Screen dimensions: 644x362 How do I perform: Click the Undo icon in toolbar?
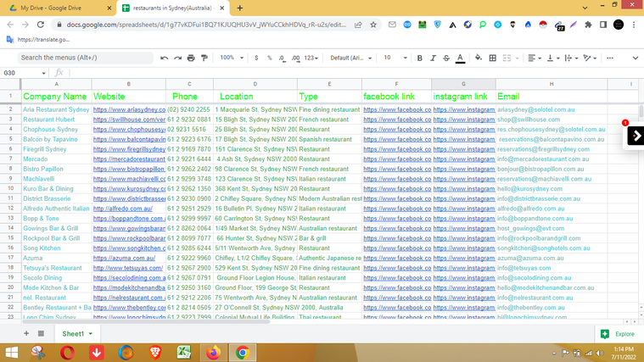(164, 58)
